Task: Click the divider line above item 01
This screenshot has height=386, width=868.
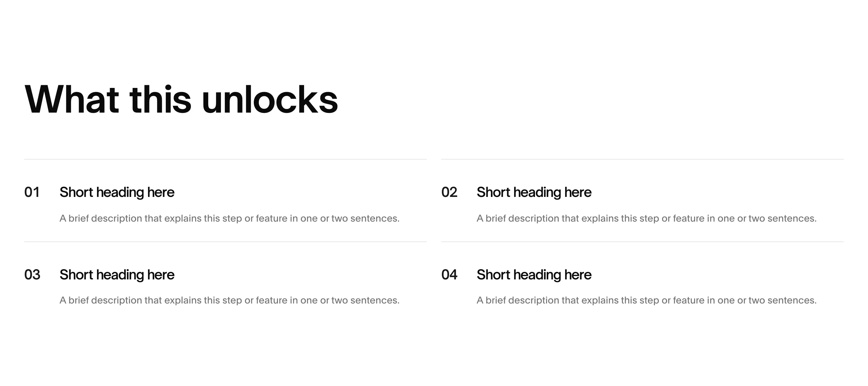Action: pos(225,159)
